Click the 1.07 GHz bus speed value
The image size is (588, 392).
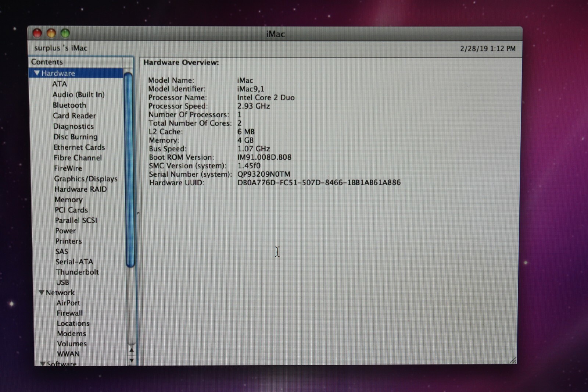[254, 149]
